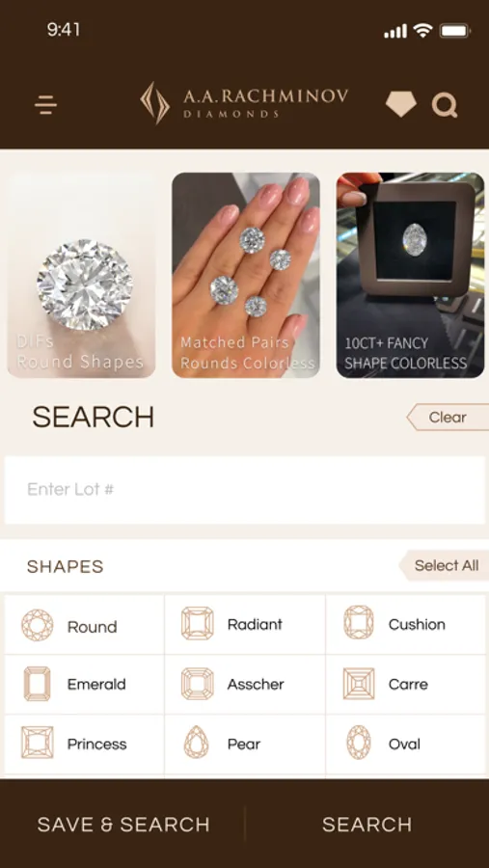Select the Emerald shape icon

point(37,684)
